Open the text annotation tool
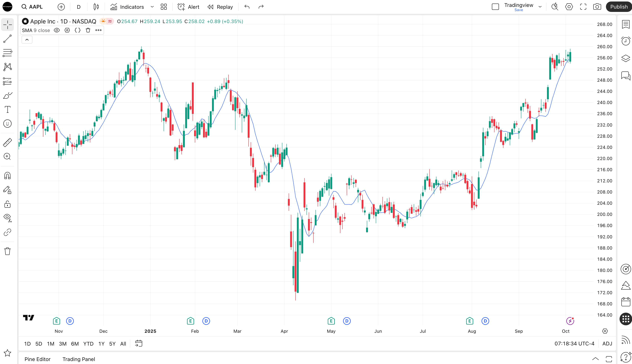This screenshot has height=364, width=632. click(7, 109)
